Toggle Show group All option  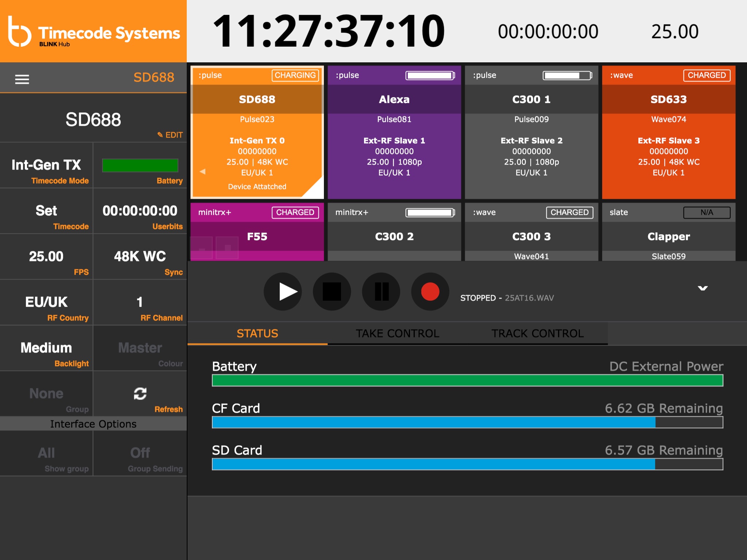[x=46, y=453]
